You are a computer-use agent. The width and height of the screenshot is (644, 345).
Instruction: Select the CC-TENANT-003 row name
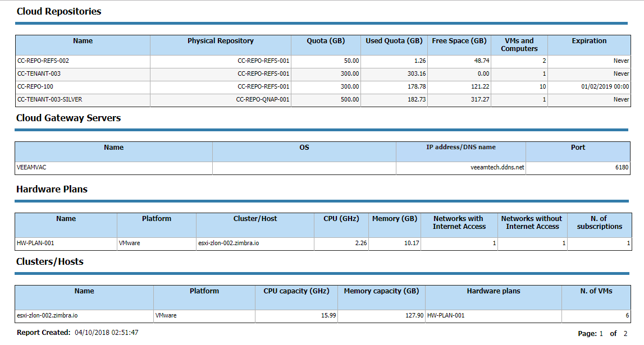pos(83,74)
